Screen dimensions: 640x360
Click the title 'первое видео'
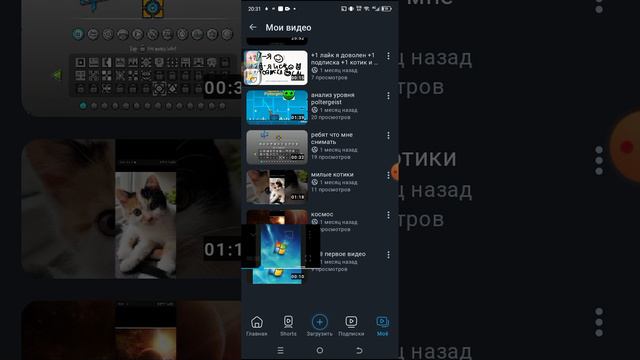click(x=345, y=254)
